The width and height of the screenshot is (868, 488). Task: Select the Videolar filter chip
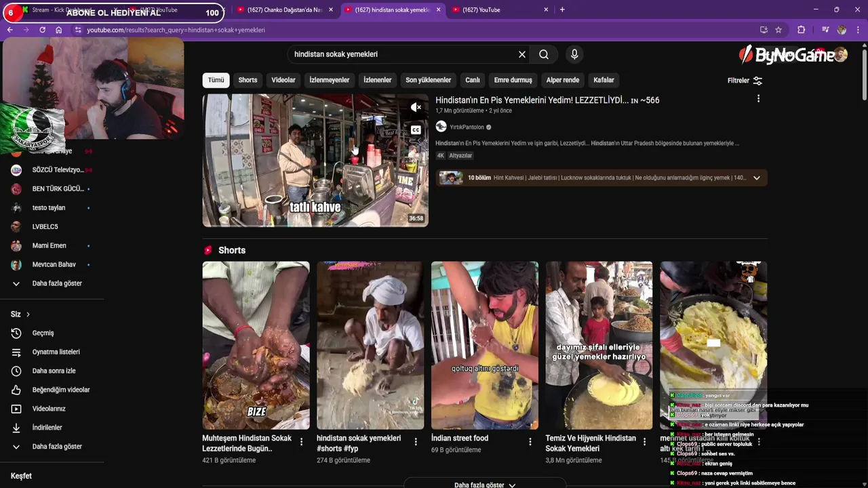coord(283,80)
